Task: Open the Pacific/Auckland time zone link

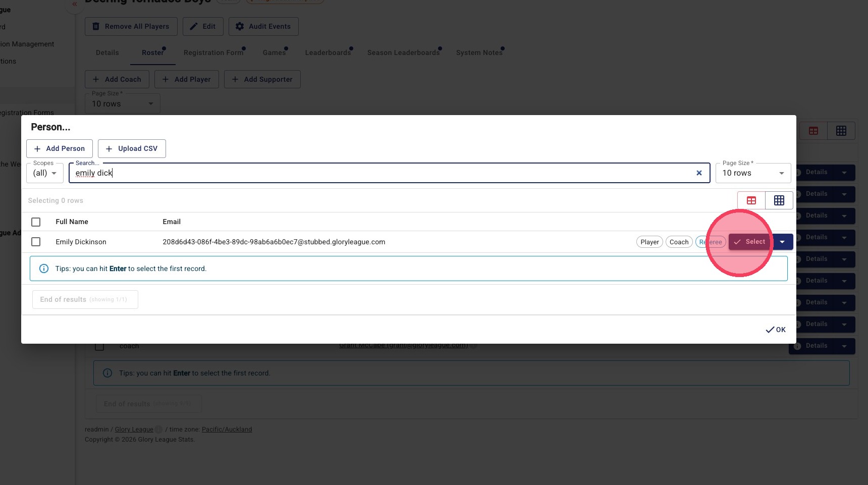Action: (227, 429)
